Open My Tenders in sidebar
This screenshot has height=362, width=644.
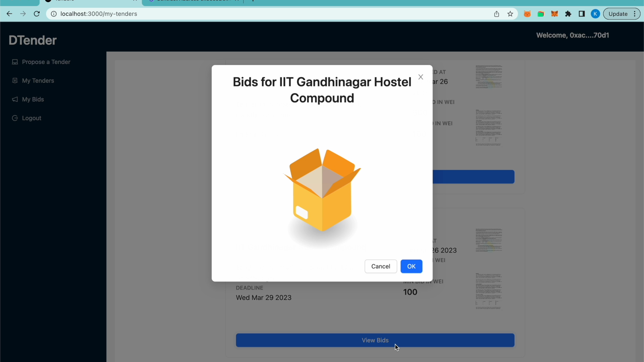tap(38, 81)
